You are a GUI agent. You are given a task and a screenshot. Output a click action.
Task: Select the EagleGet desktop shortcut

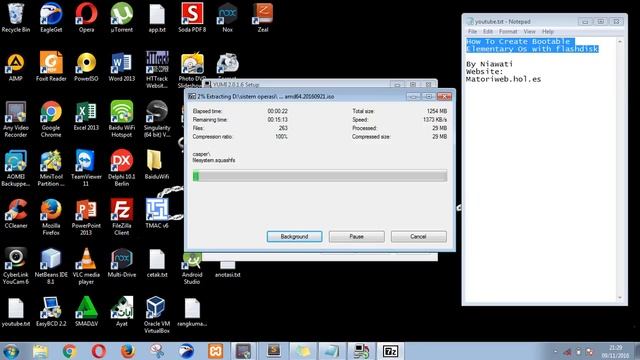tap(51, 18)
